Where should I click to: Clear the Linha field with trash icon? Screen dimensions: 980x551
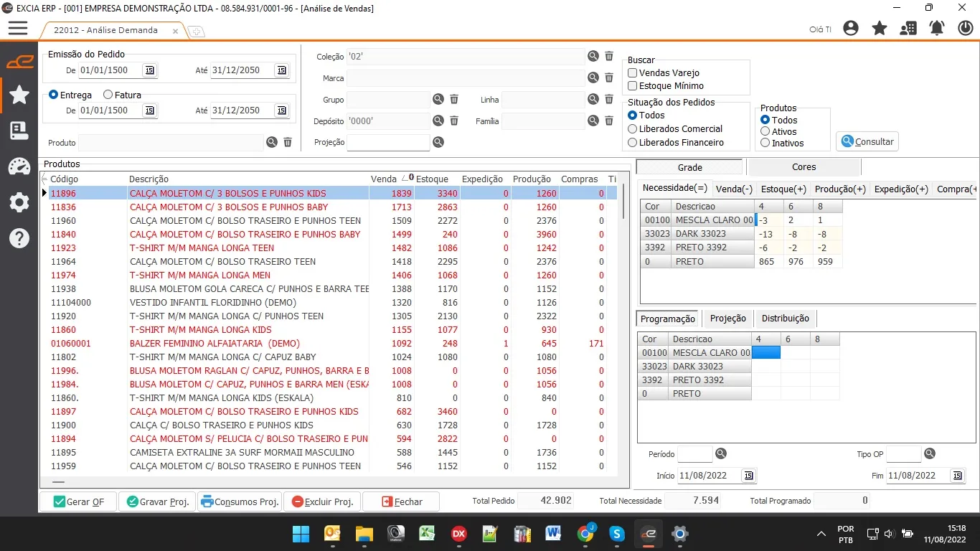click(x=609, y=99)
